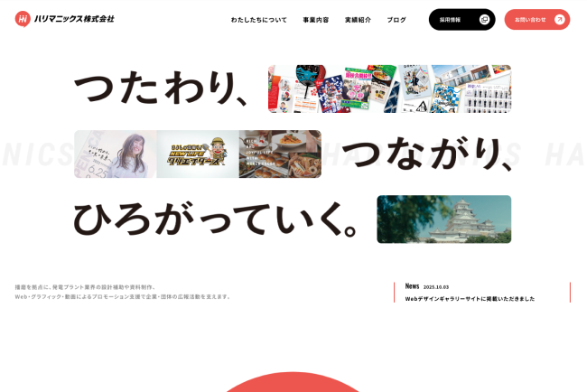The width and height of the screenshot is (587, 392).
Task: Click the News heading label
Action: click(x=412, y=286)
